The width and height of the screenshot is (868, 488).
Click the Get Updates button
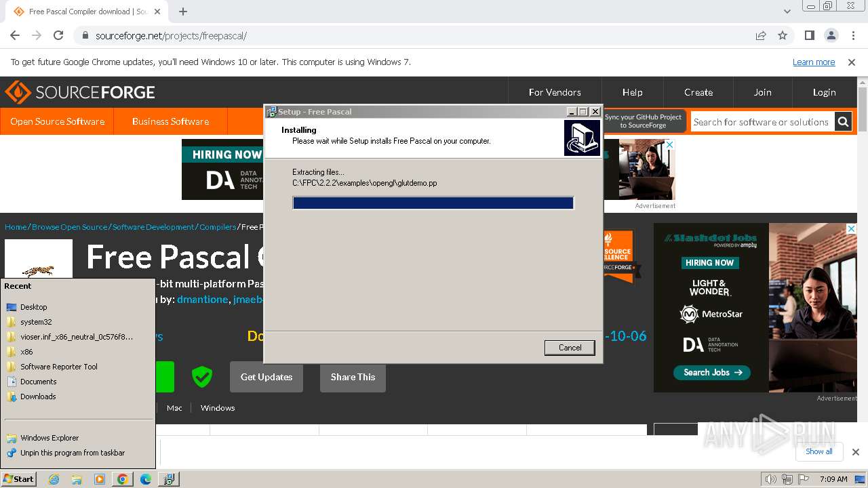267,377
